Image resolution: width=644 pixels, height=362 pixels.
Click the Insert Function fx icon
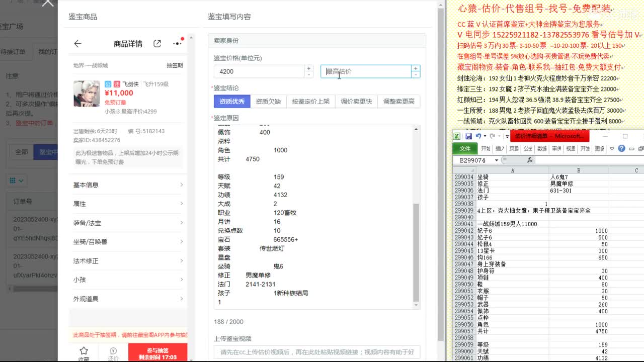pyautogui.click(x=530, y=160)
